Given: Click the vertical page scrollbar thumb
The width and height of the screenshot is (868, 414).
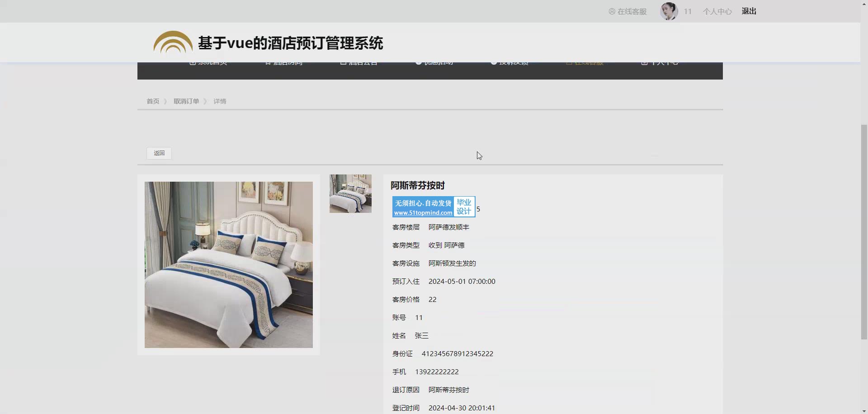Looking at the screenshot, I should point(864,232).
